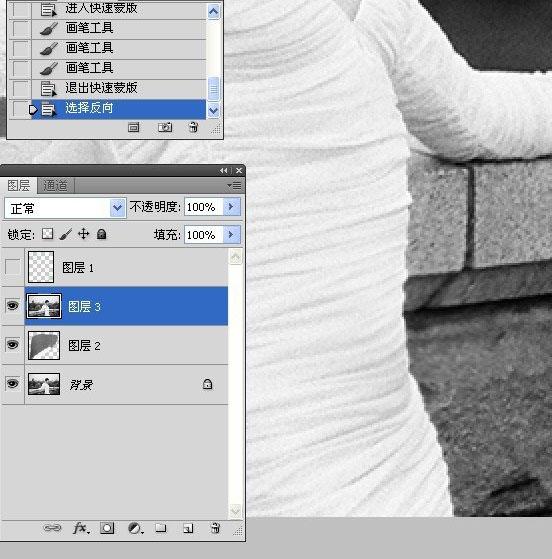This screenshot has width=552, height=559.
Task: Hide 图层 3 using its eye
Action: point(12,306)
